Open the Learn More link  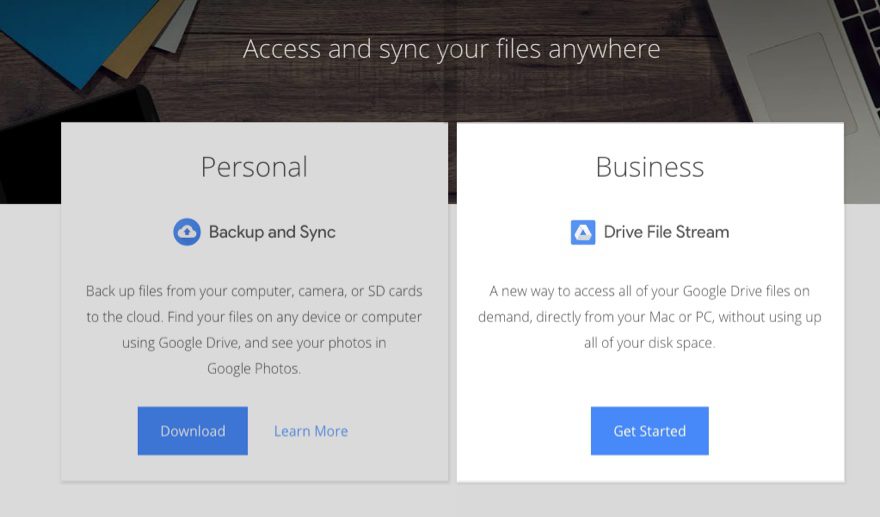pyautogui.click(x=311, y=431)
